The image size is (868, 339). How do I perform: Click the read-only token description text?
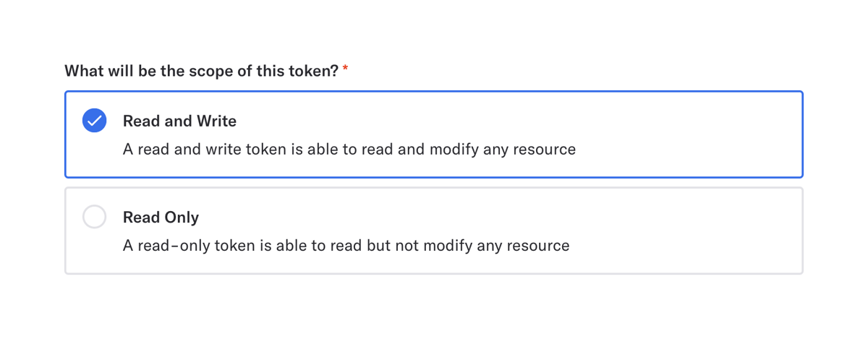(x=346, y=246)
